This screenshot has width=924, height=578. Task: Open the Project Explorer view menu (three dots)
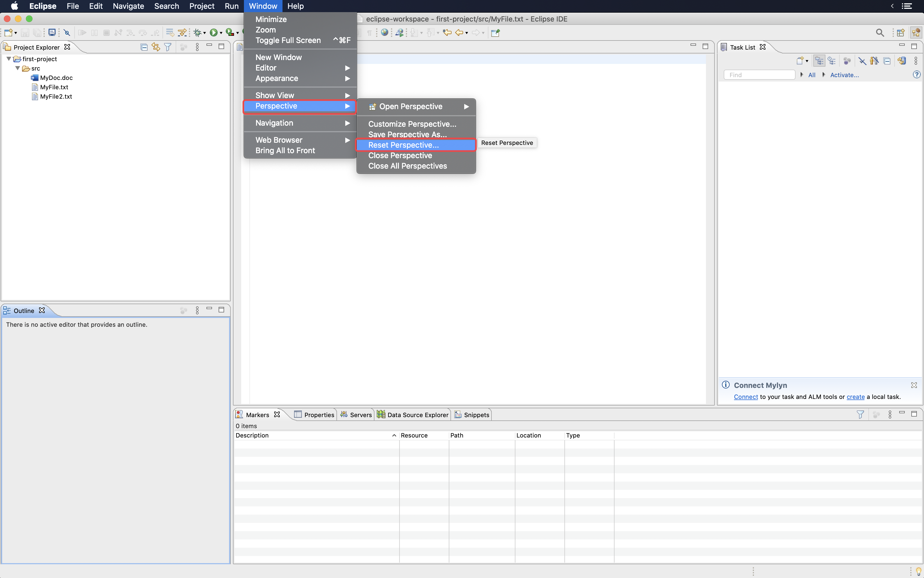tap(197, 47)
